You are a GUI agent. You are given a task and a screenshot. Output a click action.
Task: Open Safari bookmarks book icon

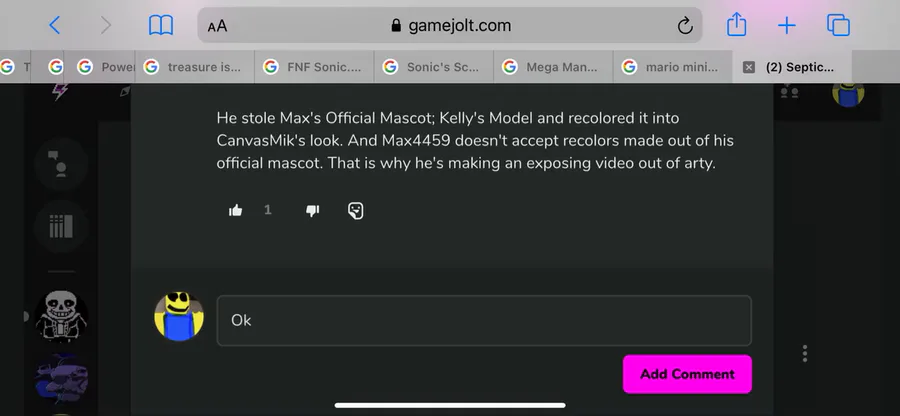pos(161,25)
